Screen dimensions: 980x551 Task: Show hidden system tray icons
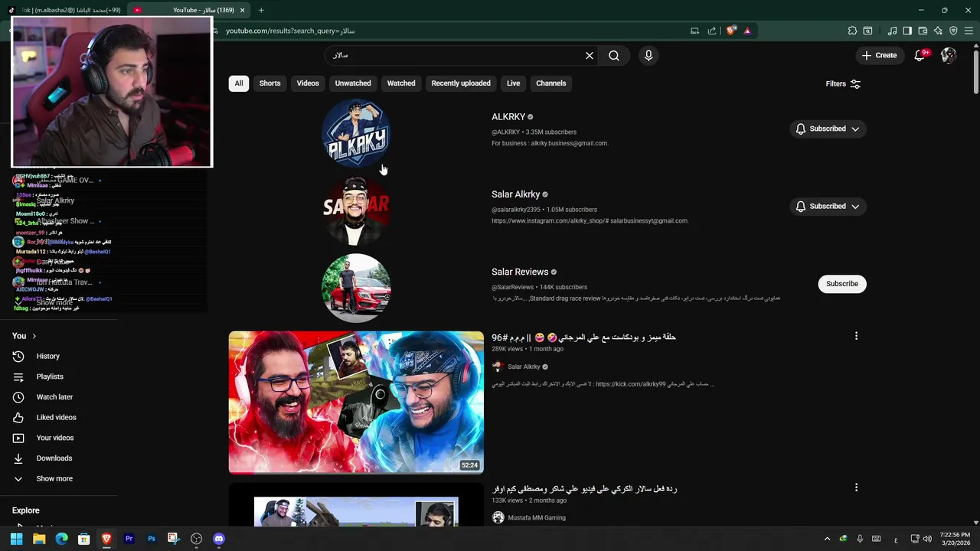[x=827, y=539]
